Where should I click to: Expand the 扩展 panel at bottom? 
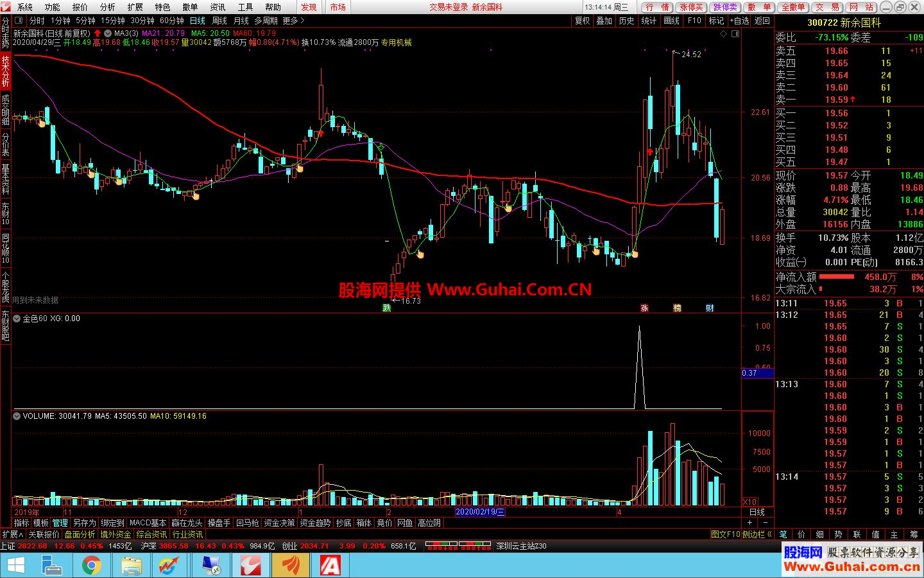point(13,534)
